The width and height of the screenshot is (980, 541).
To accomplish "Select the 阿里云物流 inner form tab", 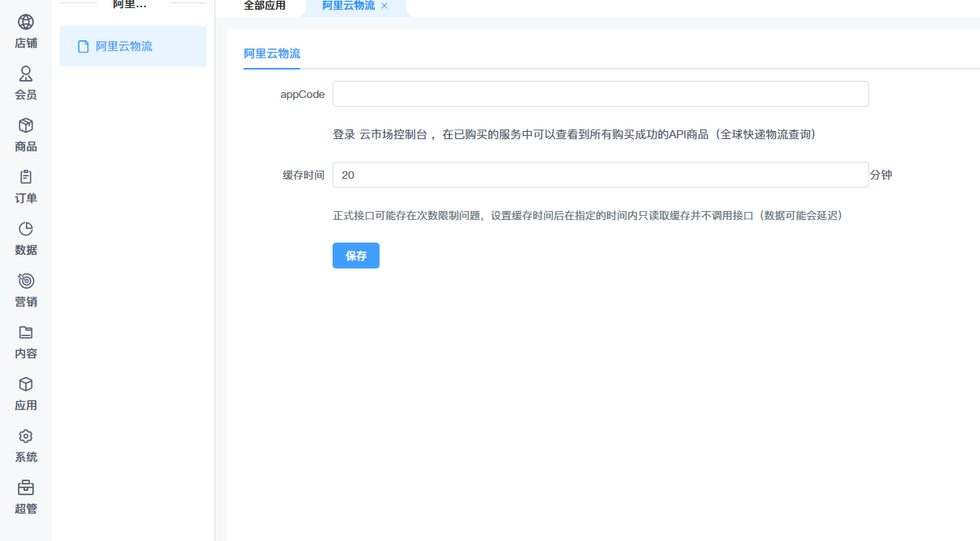I will (x=272, y=53).
